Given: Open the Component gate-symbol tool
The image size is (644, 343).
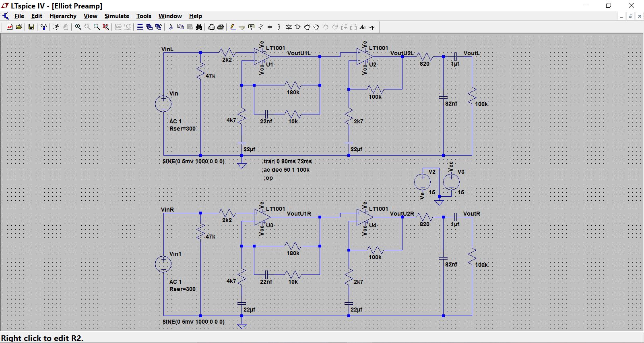Looking at the screenshot, I should tap(298, 27).
